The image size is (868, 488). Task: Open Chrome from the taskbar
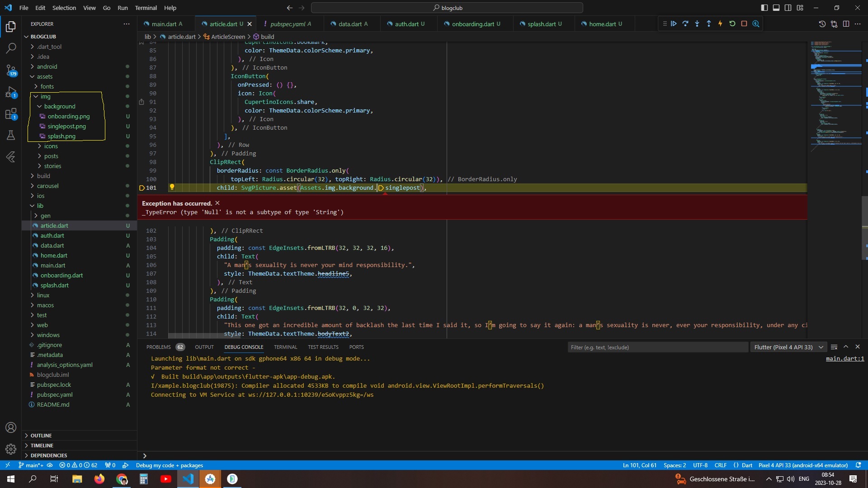point(122,479)
